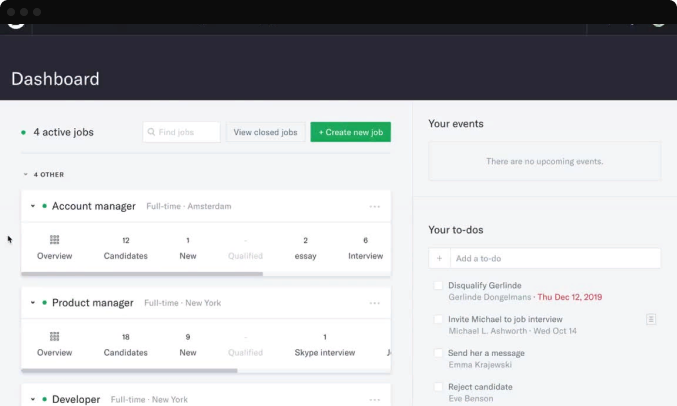Open Product manager Skype interview stage
Viewport: 677px width, 406px height.
tap(324, 345)
